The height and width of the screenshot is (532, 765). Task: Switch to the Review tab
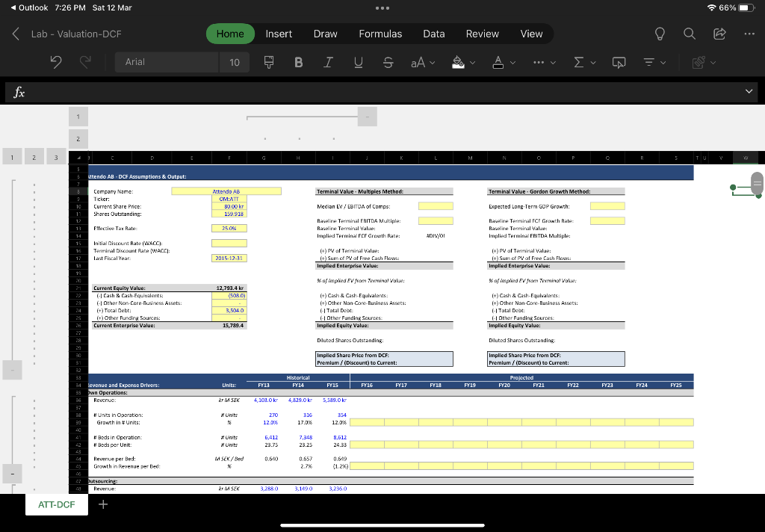coord(483,34)
